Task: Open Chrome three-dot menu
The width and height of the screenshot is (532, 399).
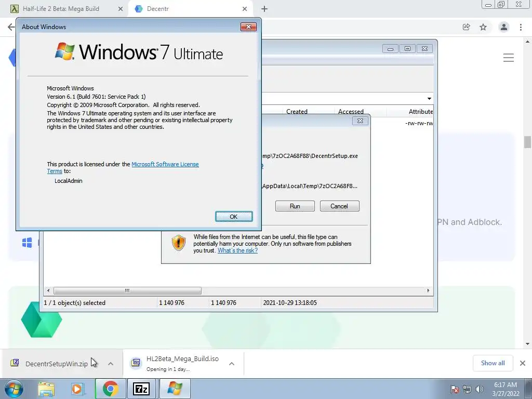Action: 521,27
